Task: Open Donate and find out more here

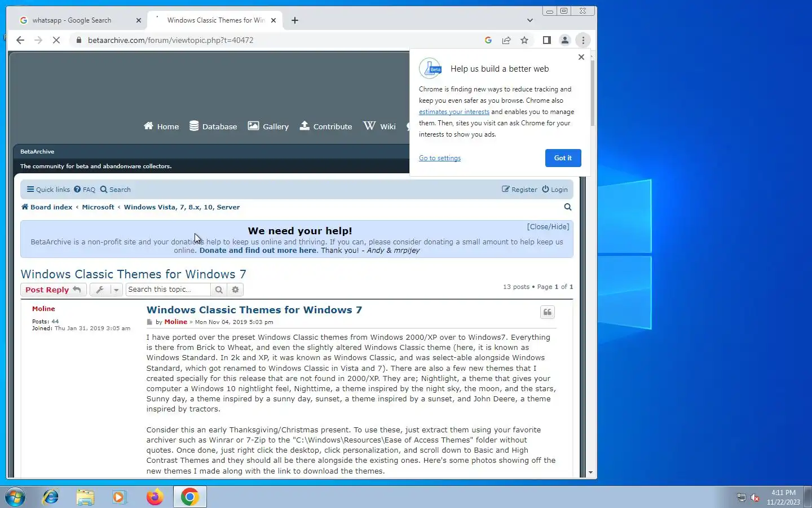Action: [258, 251]
